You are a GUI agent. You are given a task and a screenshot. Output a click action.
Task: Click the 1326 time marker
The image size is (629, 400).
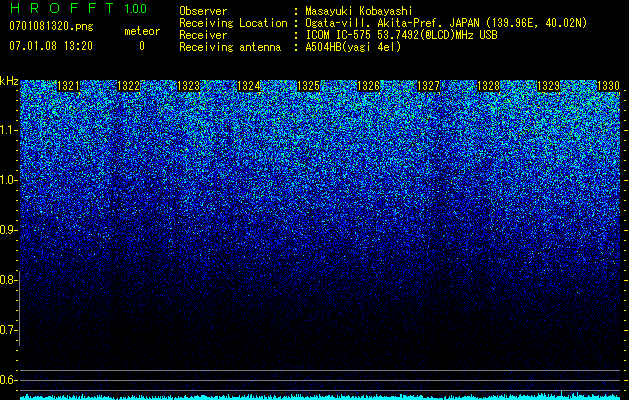369,86
